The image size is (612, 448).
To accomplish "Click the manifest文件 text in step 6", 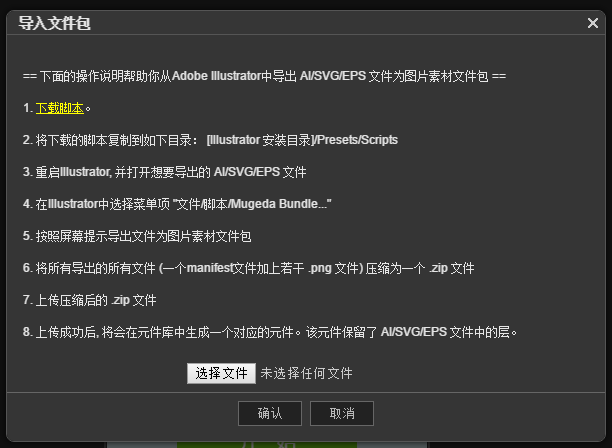I will [222, 268].
